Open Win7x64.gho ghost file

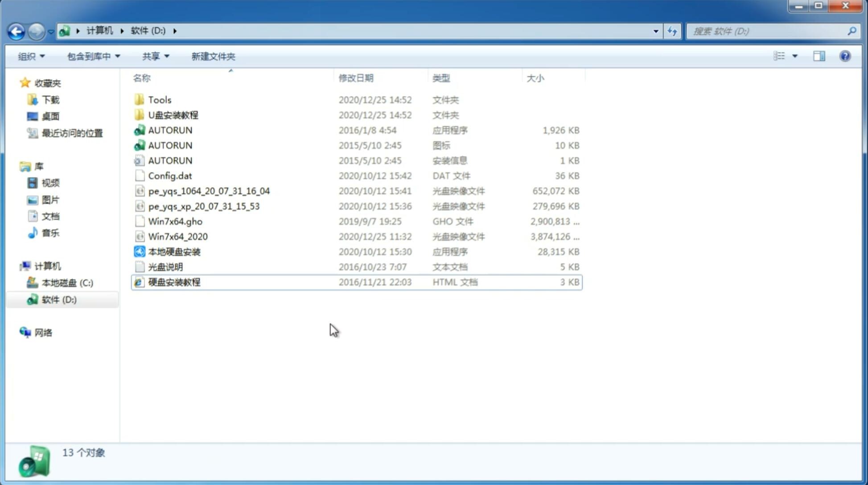tap(176, 221)
